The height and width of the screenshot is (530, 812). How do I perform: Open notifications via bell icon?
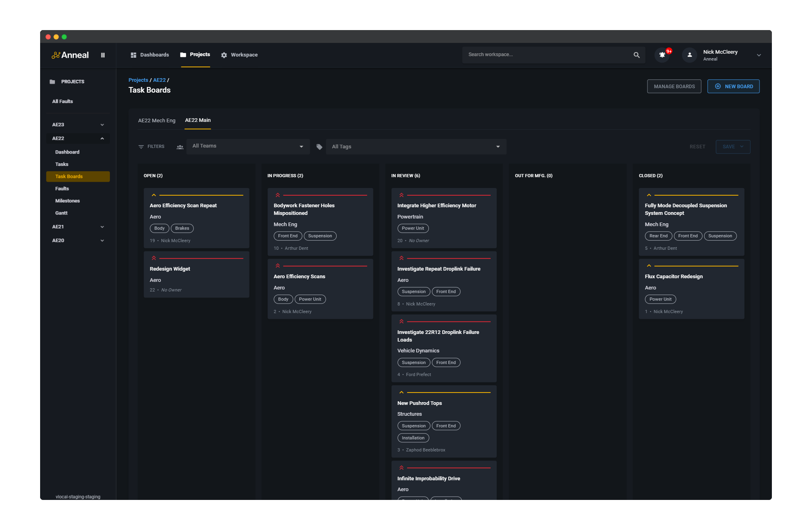tap(662, 55)
